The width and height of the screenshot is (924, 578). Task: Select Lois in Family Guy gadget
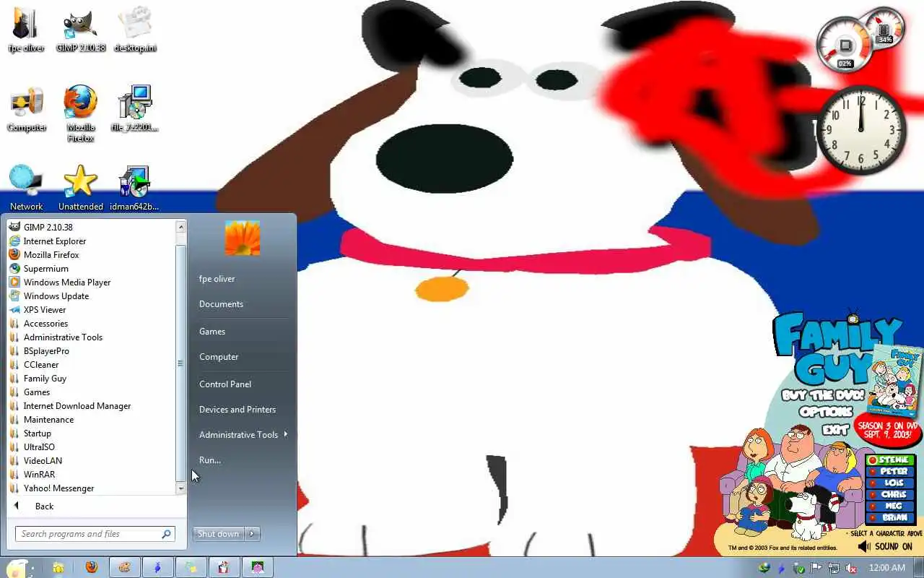point(891,483)
